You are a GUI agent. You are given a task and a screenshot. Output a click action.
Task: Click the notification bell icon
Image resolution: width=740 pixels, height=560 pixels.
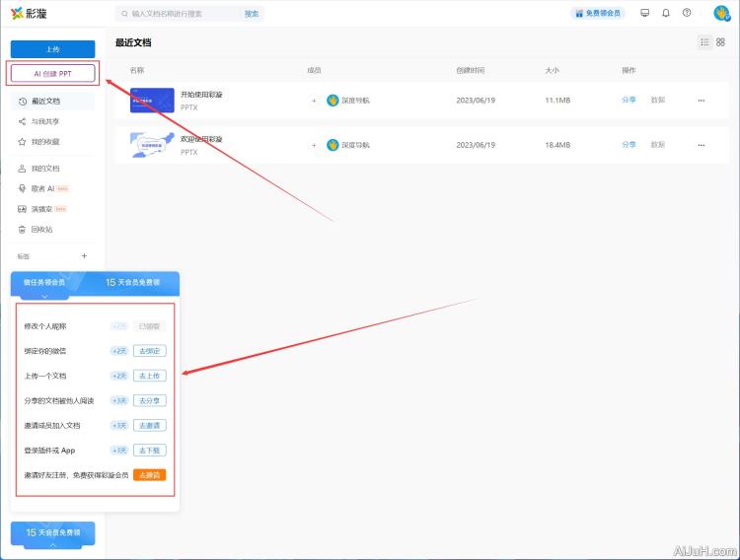click(666, 13)
